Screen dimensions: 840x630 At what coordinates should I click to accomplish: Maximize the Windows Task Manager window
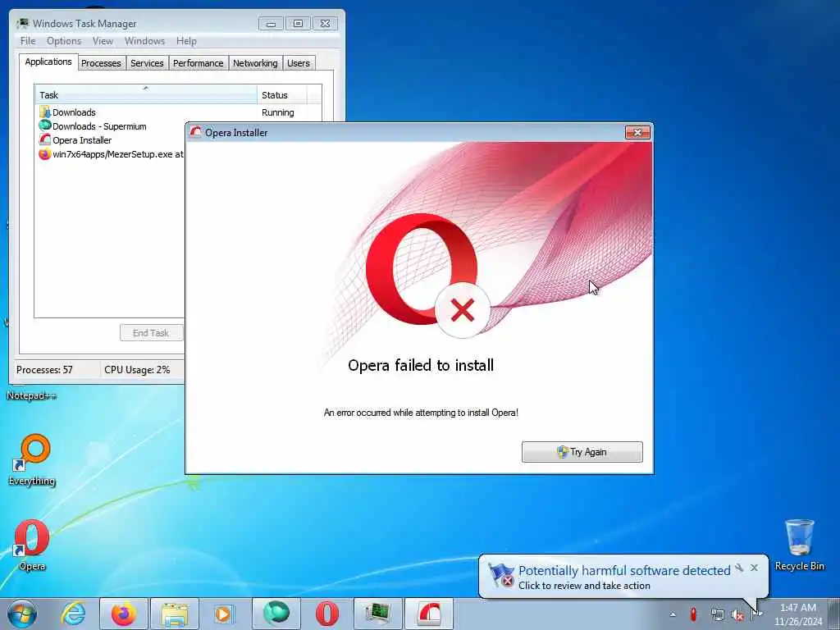tap(298, 24)
